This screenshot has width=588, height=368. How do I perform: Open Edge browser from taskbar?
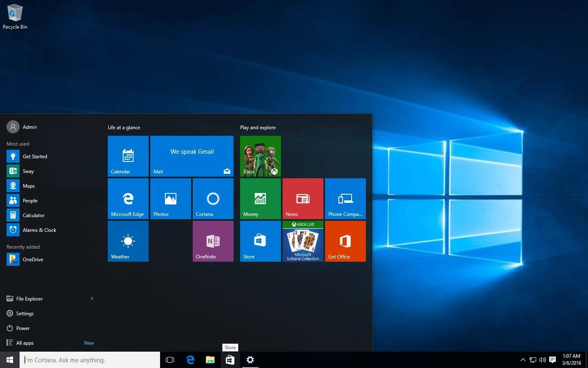(x=190, y=360)
